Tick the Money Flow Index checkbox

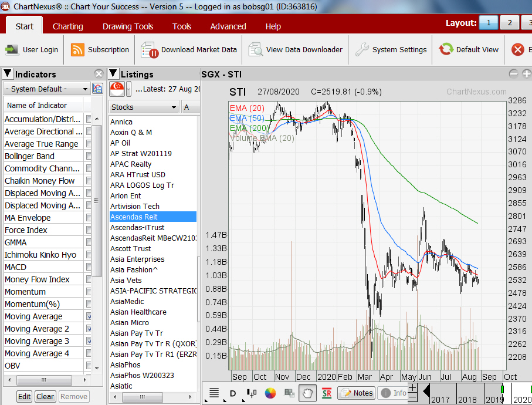(x=89, y=279)
